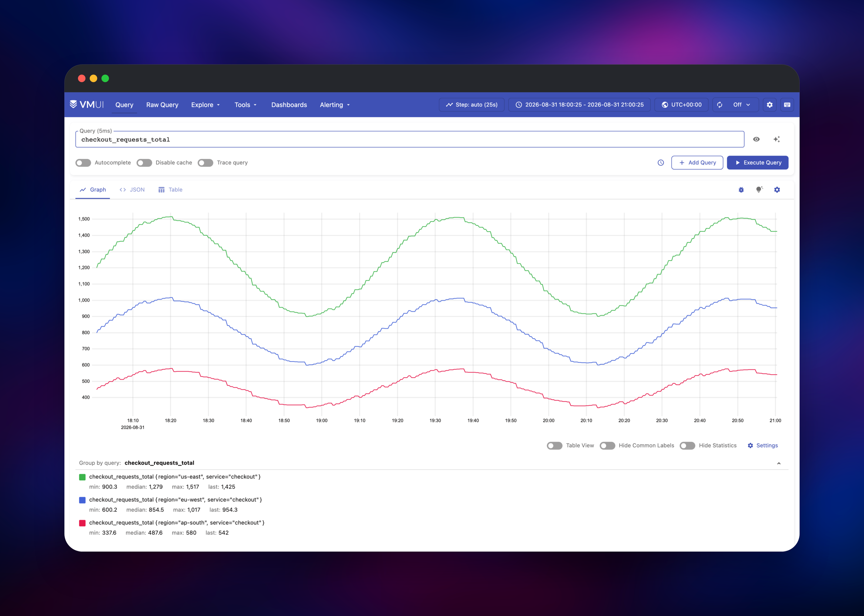Open the Dashboards page
The height and width of the screenshot is (616, 864).
tap(289, 105)
